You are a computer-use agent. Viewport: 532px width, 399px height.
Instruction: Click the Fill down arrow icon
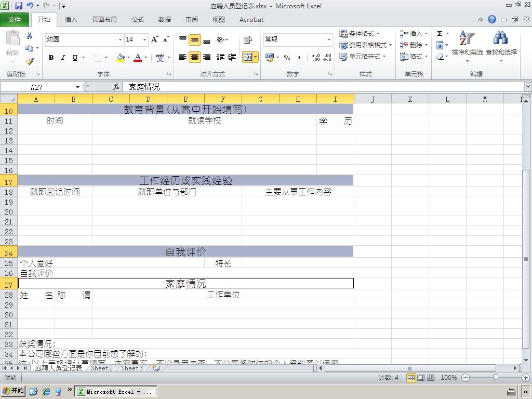point(440,45)
